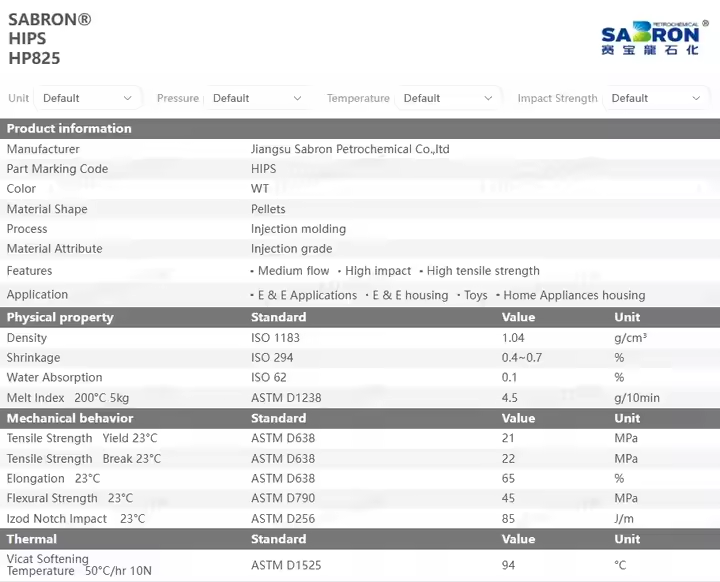The width and height of the screenshot is (720, 582).
Task: Click the Tensile Strength Break value '22'
Action: (508, 458)
